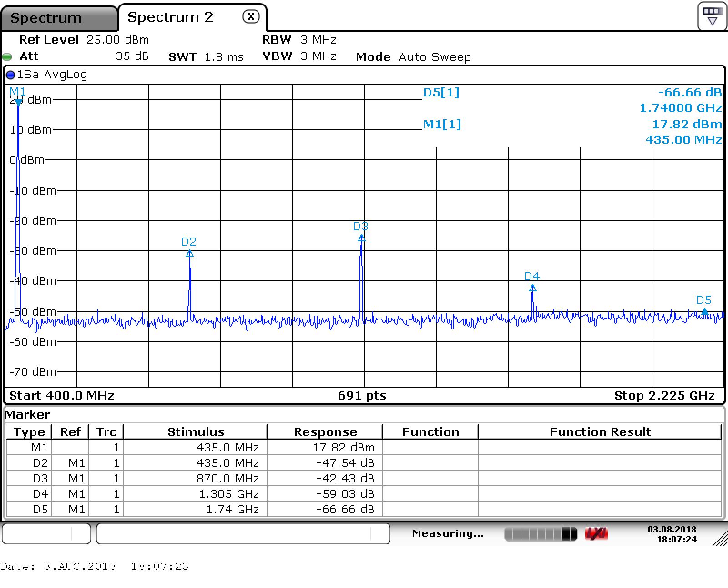Select the D5 delta marker

[x=705, y=311]
